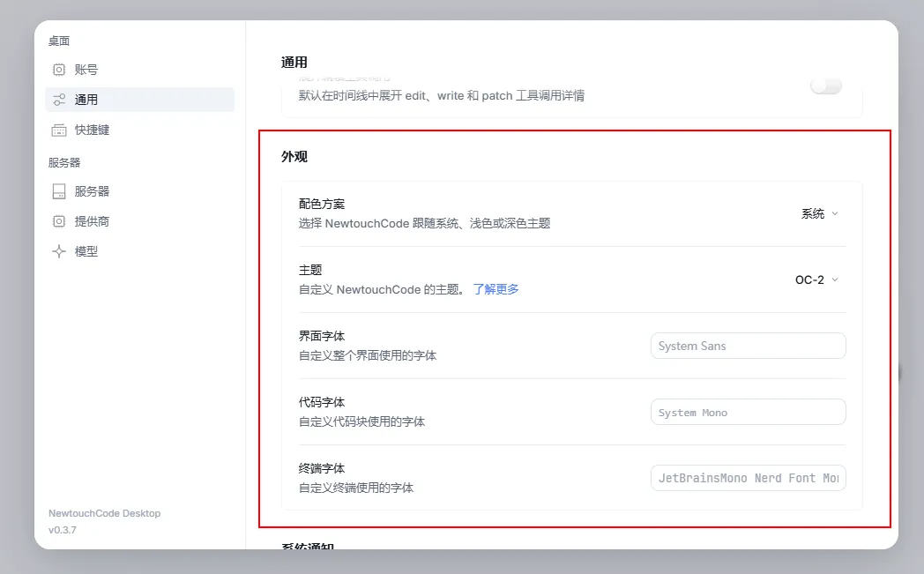The height and width of the screenshot is (574, 924).
Task: Click the 模型 sparkle icon
Action: pos(59,251)
